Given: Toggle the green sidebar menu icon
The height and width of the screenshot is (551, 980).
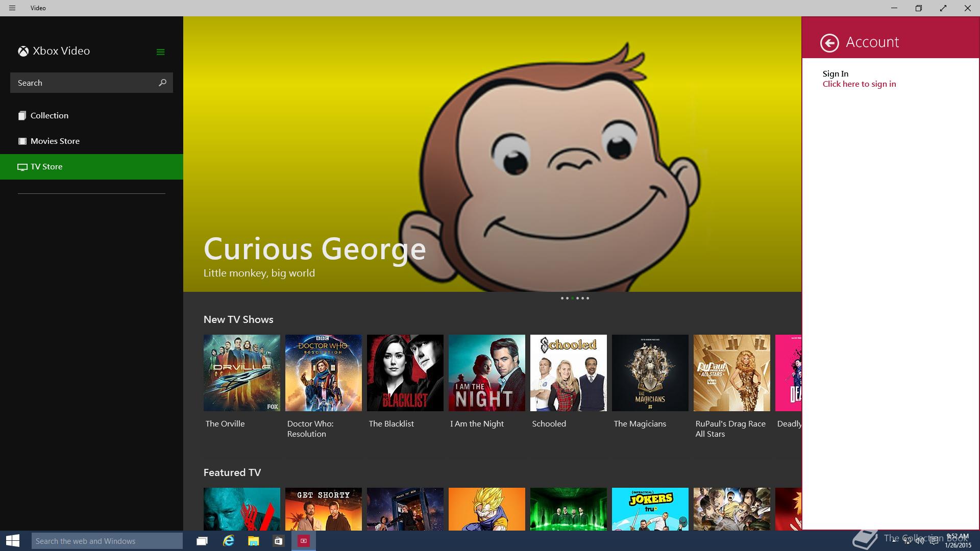Looking at the screenshot, I should [x=160, y=52].
